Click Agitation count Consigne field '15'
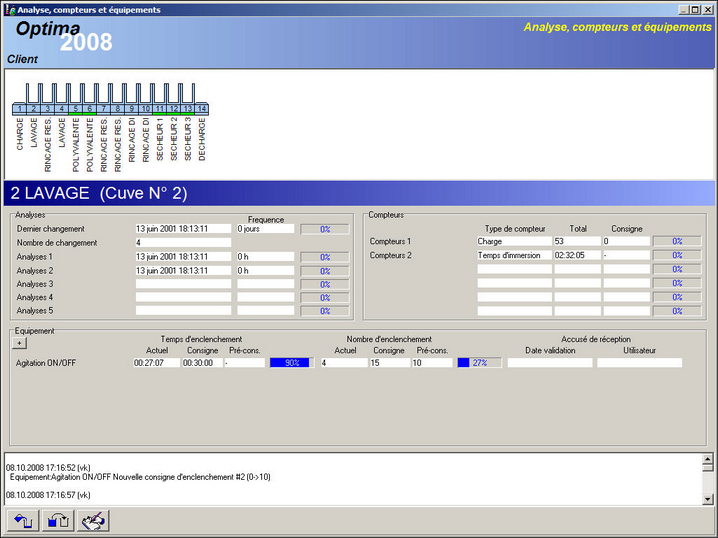The image size is (718, 538). click(x=390, y=363)
